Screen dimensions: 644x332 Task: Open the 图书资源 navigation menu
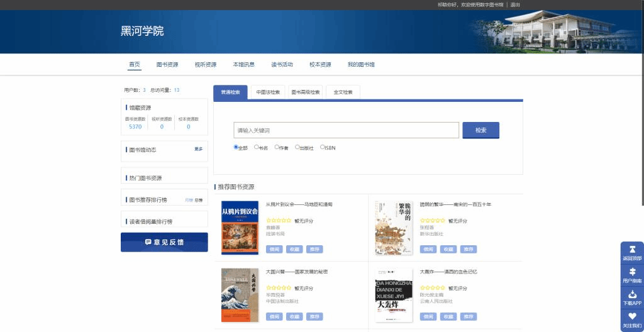(167, 65)
